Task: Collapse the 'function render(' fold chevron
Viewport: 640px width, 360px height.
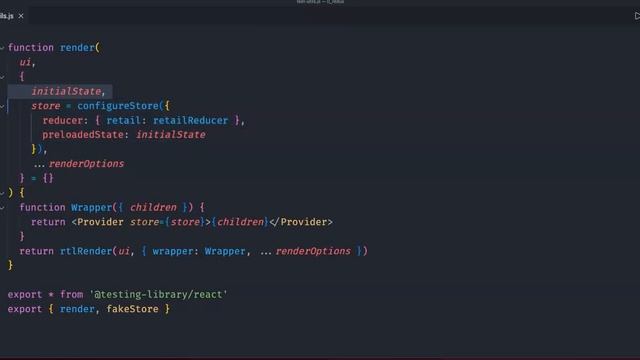Action: coord(2,48)
